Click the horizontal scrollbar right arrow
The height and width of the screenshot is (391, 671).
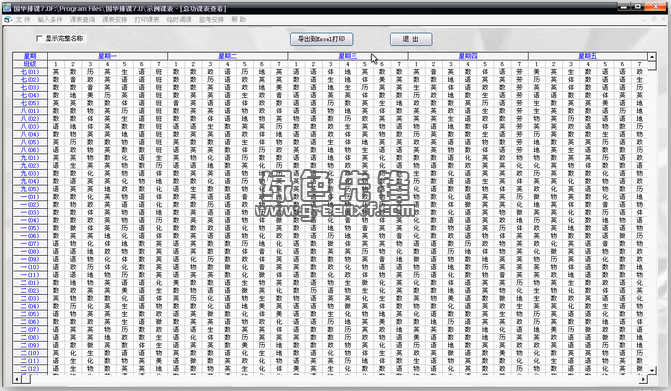[x=643, y=379]
